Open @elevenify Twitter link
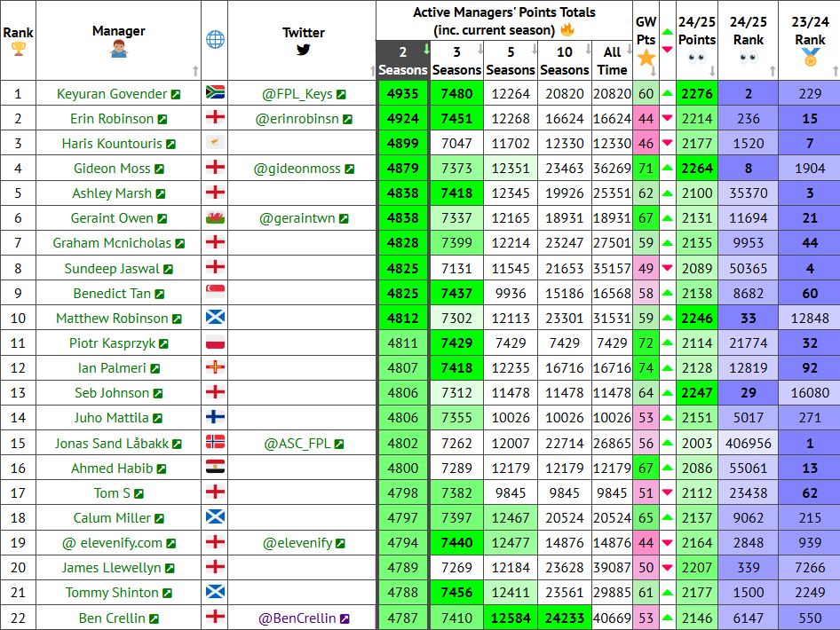The height and width of the screenshot is (630, 840). point(303,543)
